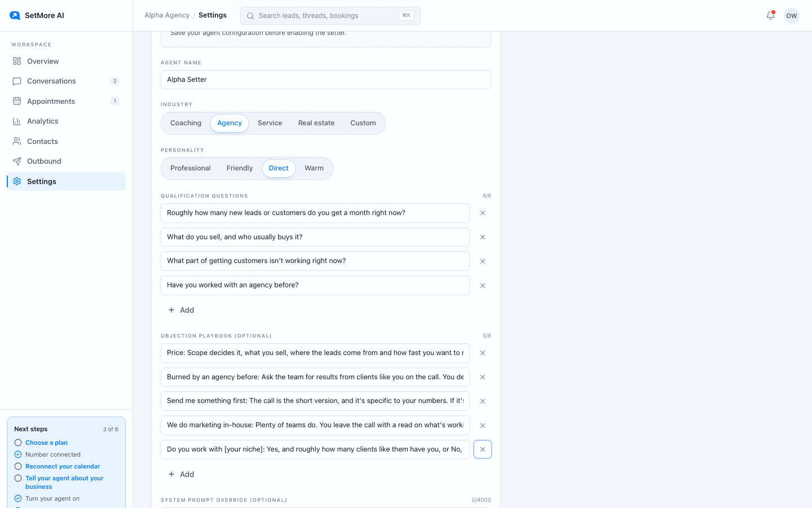Open the notifications bell

(x=770, y=15)
